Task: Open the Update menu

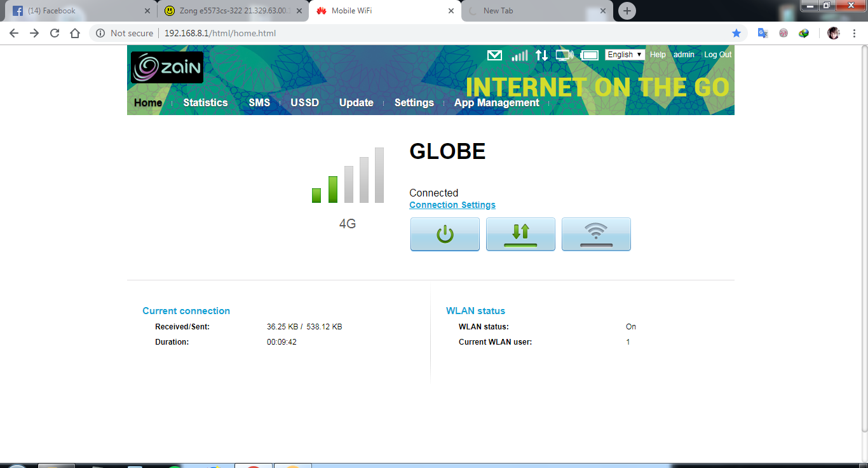Action: (356, 102)
